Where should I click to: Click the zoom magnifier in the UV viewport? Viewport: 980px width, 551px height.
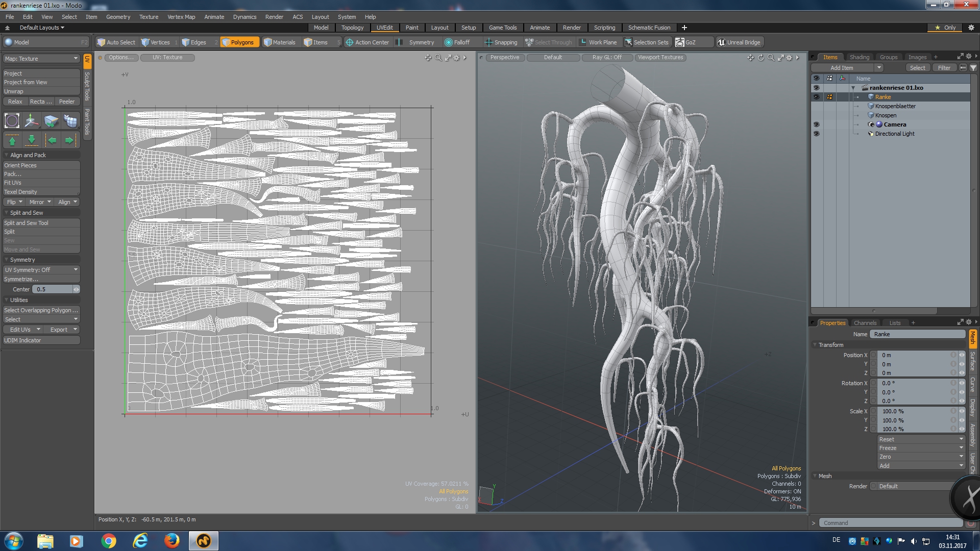(x=438, y=58)
